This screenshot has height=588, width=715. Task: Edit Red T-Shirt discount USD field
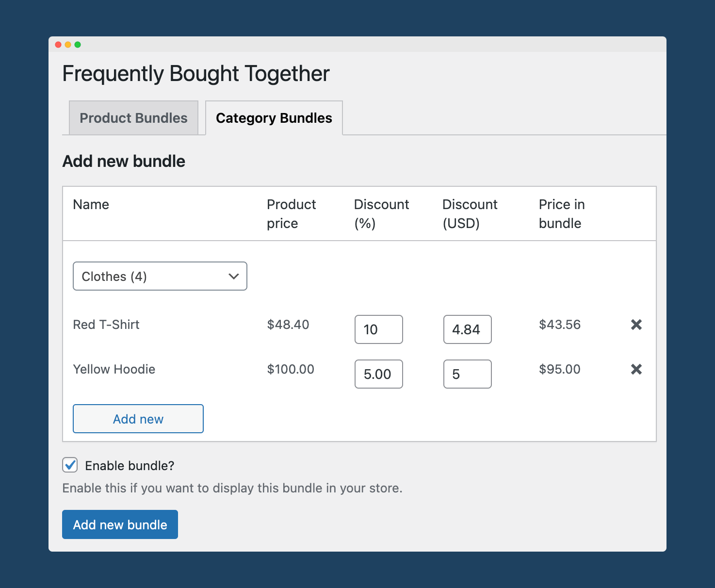[x=467, y=329]
